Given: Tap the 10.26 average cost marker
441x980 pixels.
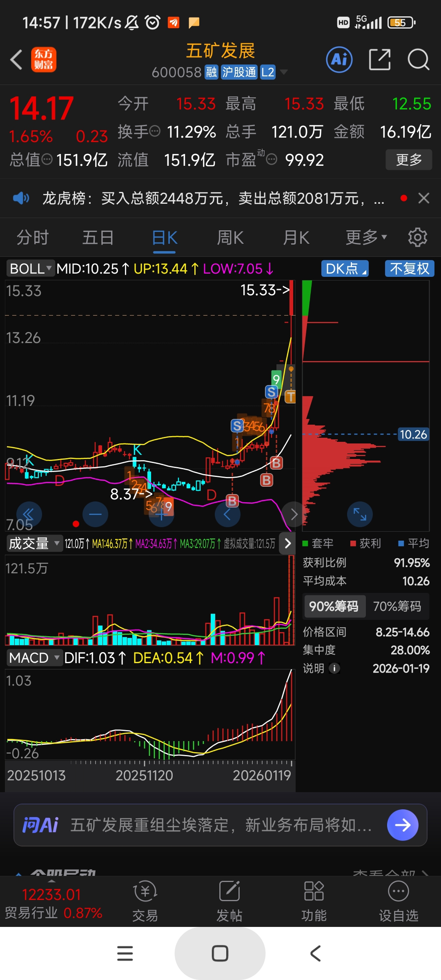Looking at the screenshot, I should click(x=413, y=434).
